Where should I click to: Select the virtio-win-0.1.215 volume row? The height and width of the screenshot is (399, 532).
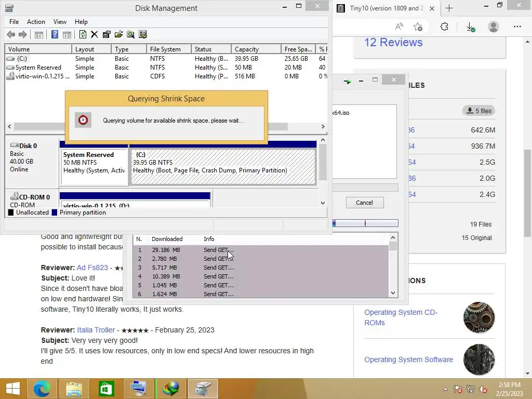click(166, 76)
